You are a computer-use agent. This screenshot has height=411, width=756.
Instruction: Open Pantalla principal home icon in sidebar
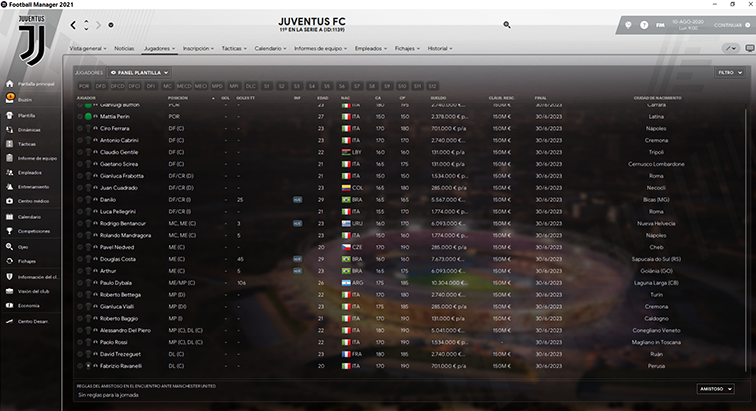coord(10,84)
